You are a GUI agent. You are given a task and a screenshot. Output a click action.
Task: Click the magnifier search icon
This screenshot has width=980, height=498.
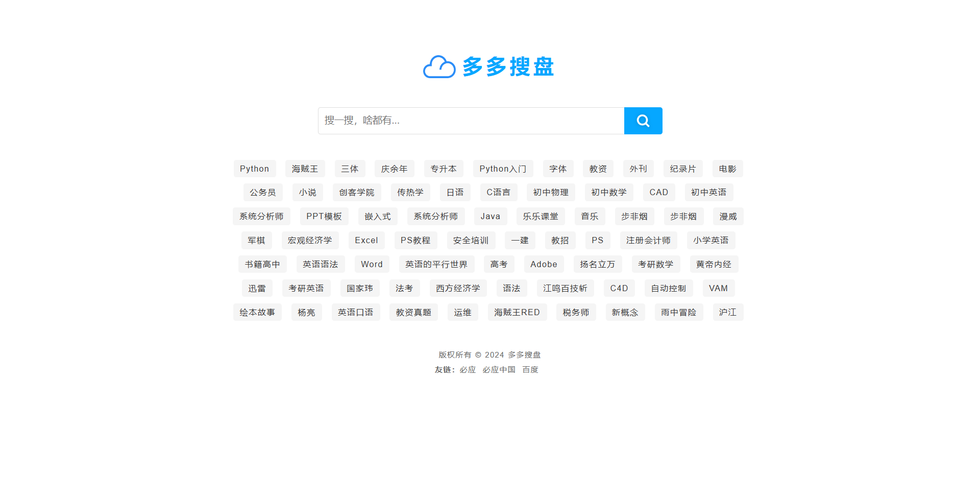(643, 121)
